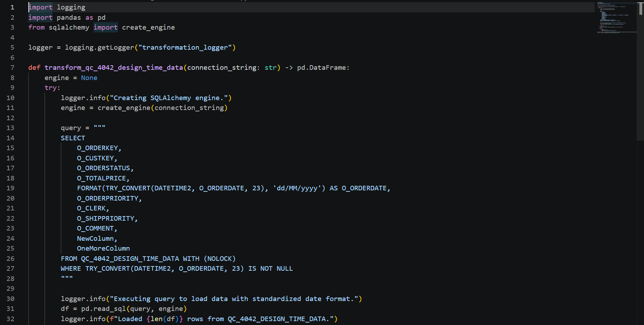Click line number 7 in the gutter
644x325 pixels.
[x=12, y=67]
